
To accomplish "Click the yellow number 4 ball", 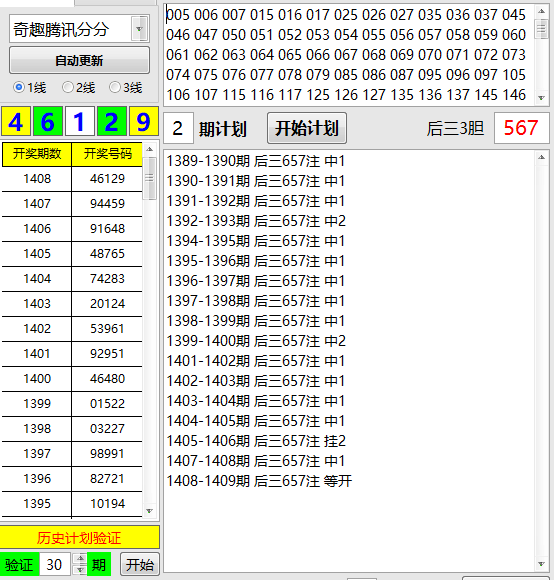I will click(x=16, y=122).
